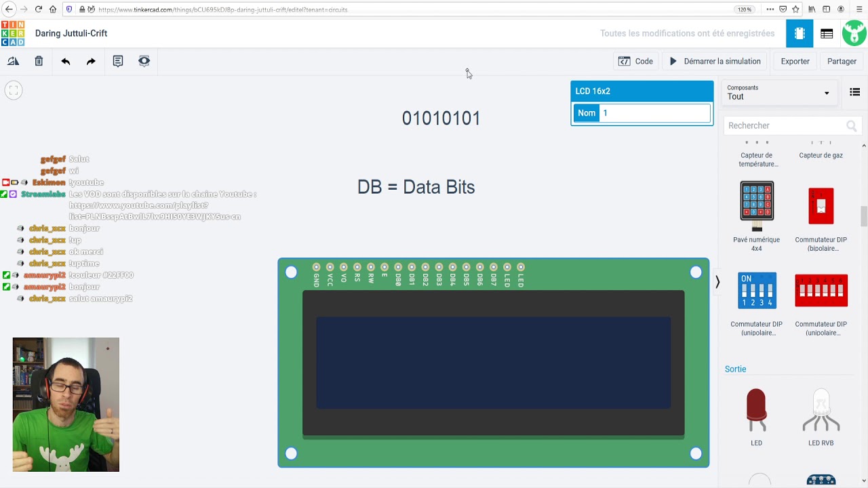Open the component list table view

[x=827, y=33]
